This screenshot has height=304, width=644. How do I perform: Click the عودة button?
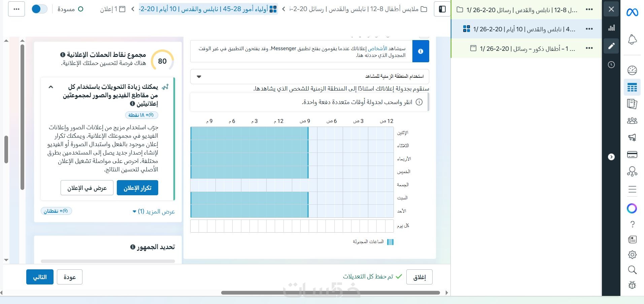(x=70, y=277)
